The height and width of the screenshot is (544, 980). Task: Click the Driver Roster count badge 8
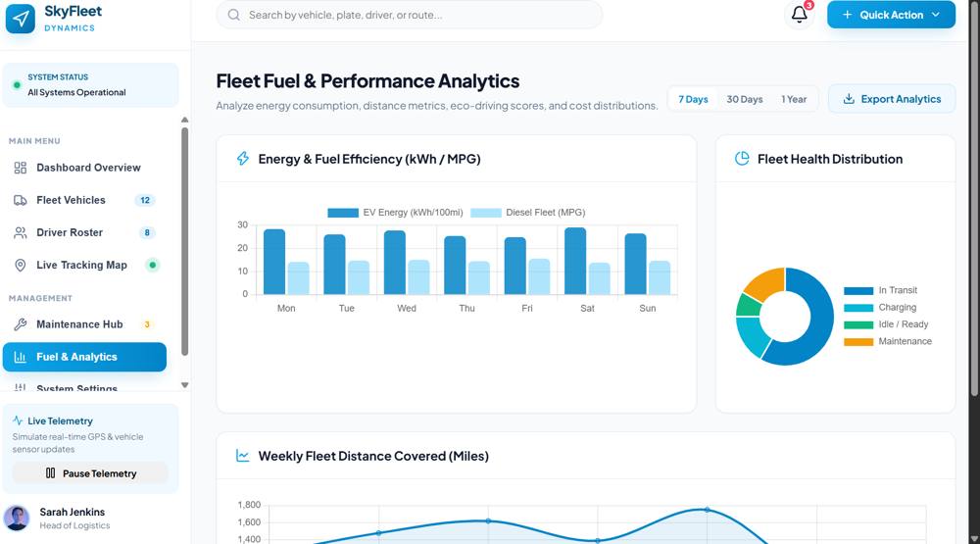(147, 232)
